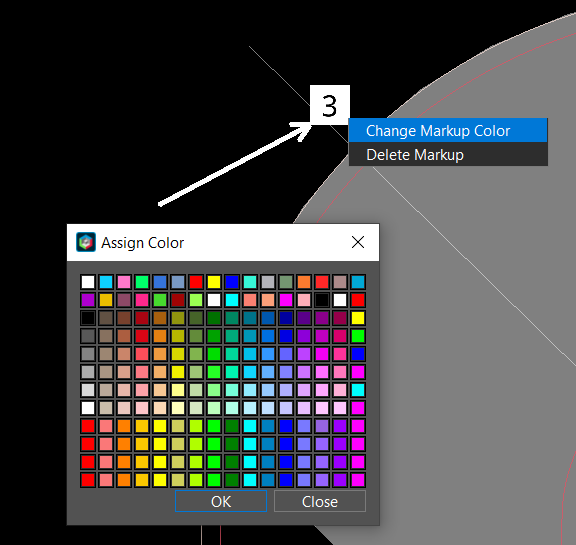Click the Assign Color app icon
The height and width of the screenshot is (545, 576).
pos(86,242)
